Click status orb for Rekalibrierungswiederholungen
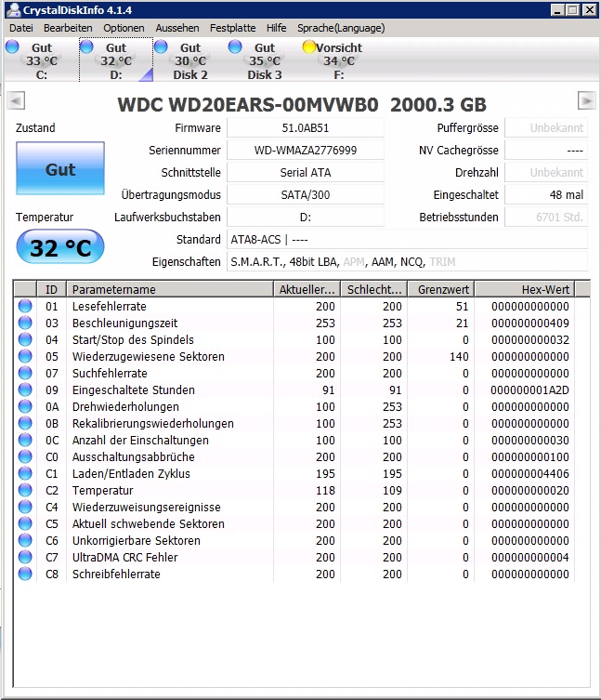 [x=25, y=423]
